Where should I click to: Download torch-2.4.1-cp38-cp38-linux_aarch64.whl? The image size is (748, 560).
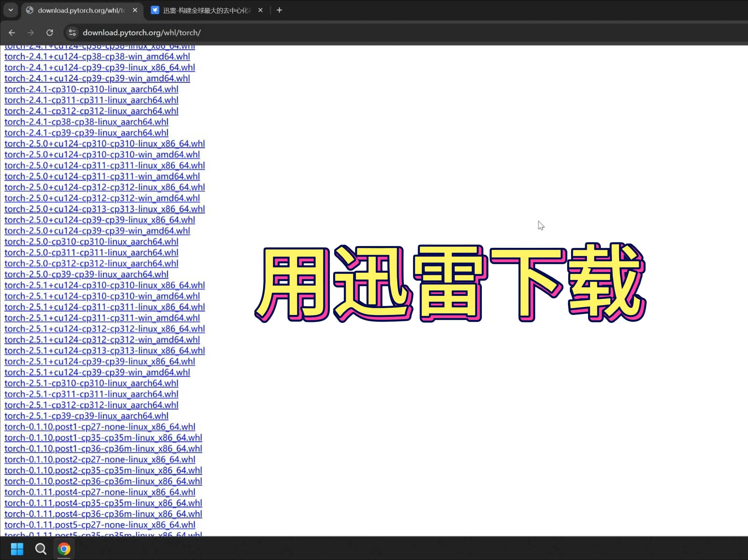tap(86, 122)
